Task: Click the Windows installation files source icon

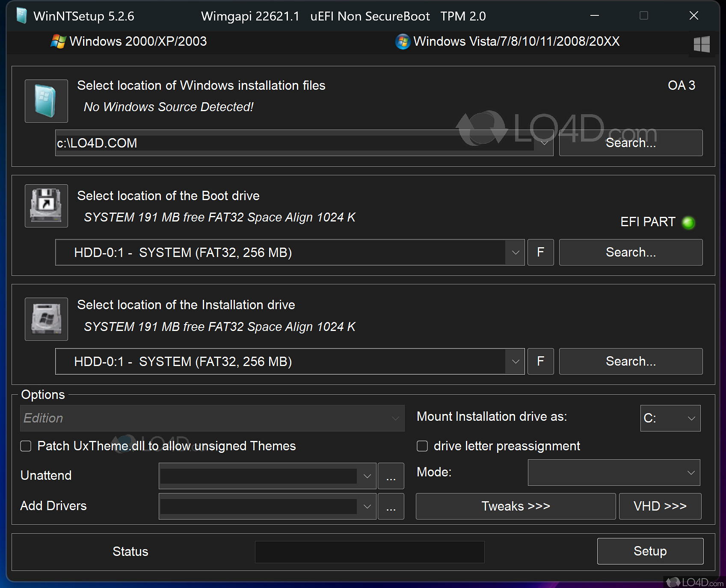Action: tap(46, 101)
